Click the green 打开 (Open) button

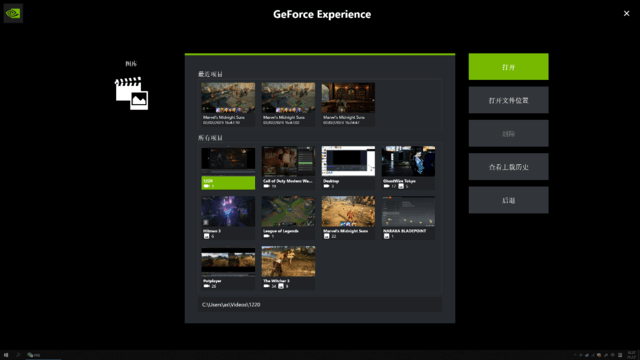[x=509, y=67]
